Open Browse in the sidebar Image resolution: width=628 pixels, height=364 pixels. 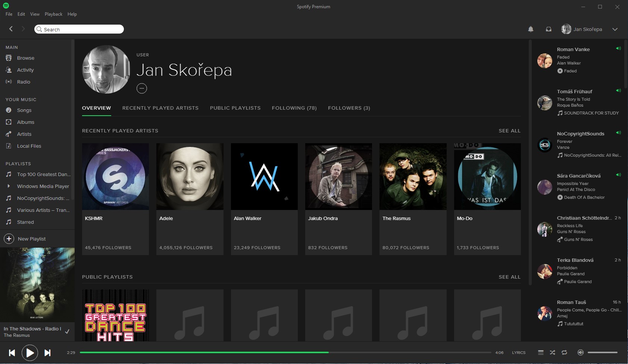tap(26, 58)
